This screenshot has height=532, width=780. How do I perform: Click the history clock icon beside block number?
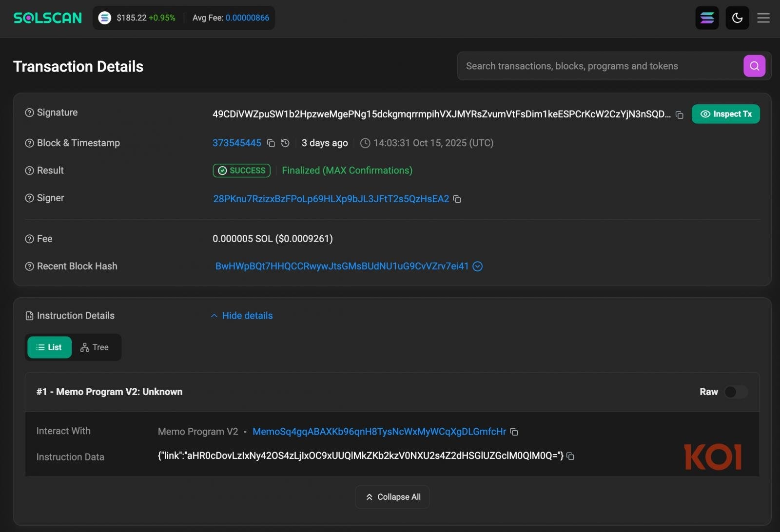(x=285, y=143)
